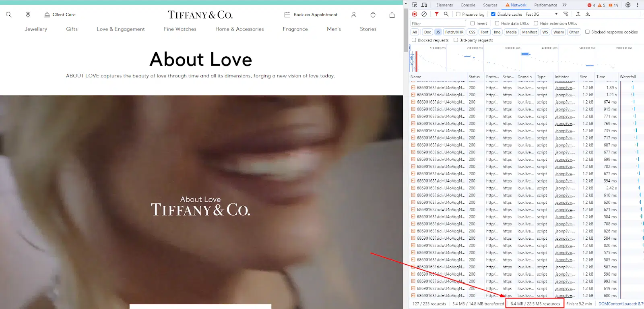Open the network search magnifier
Screen dimensions: 644x309
tap(446, 14)
